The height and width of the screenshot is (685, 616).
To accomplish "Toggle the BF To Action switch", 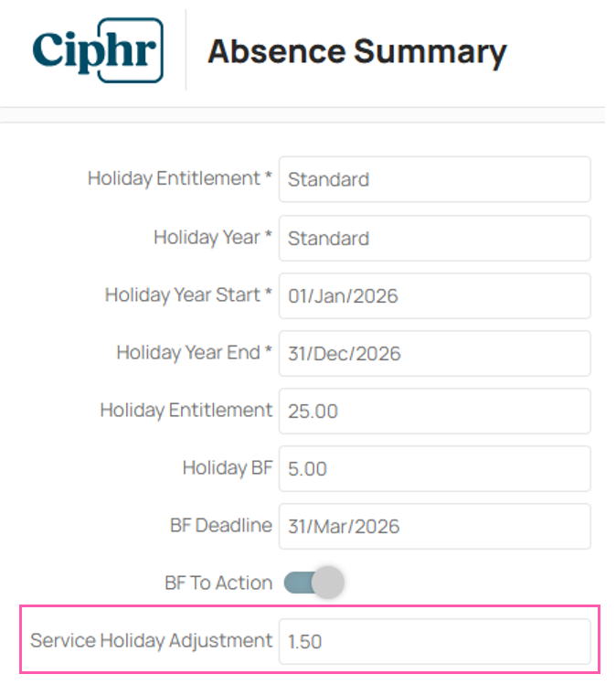I will [313, 583].
